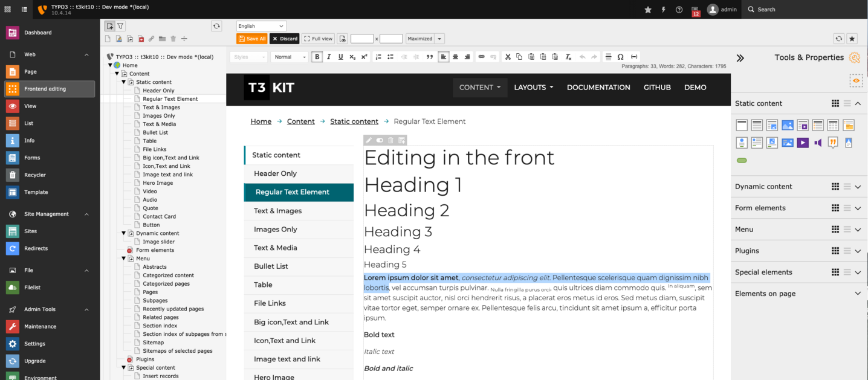Edit the element with the pencil icon

click(x=369, y=140)
